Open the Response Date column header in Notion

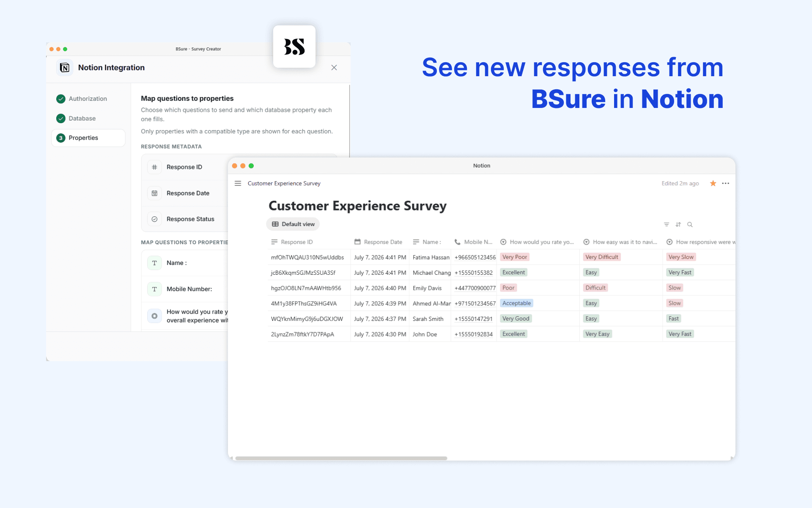coord(380,242)
